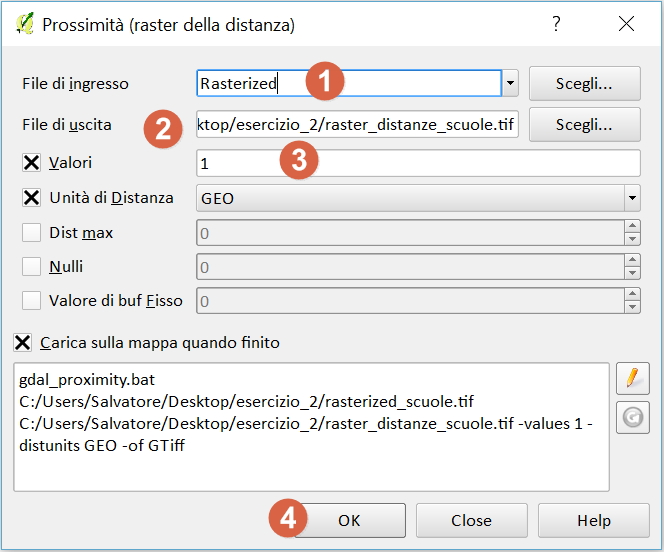664x552 pixels.
Task: Click Scegli button for File di uscita
Action: 584,124
